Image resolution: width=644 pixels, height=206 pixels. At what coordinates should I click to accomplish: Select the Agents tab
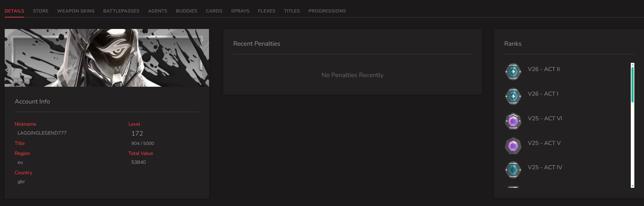158,11
